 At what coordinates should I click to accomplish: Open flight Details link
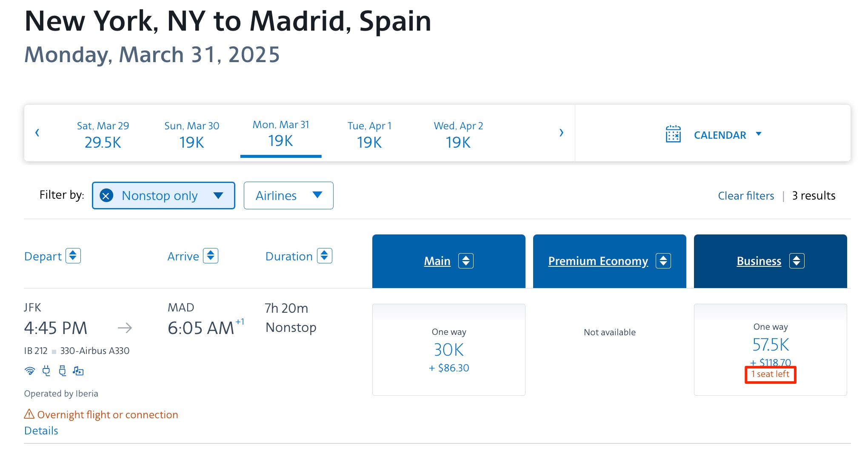pyautogui.click(x=41, y=431)
